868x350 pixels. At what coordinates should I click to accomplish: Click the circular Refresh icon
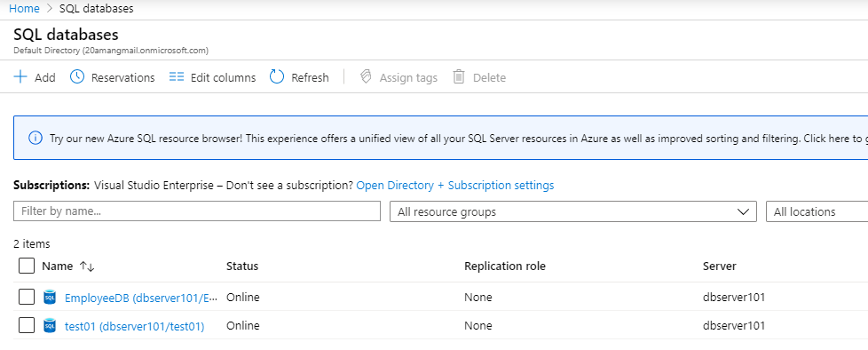click(277, 77)
